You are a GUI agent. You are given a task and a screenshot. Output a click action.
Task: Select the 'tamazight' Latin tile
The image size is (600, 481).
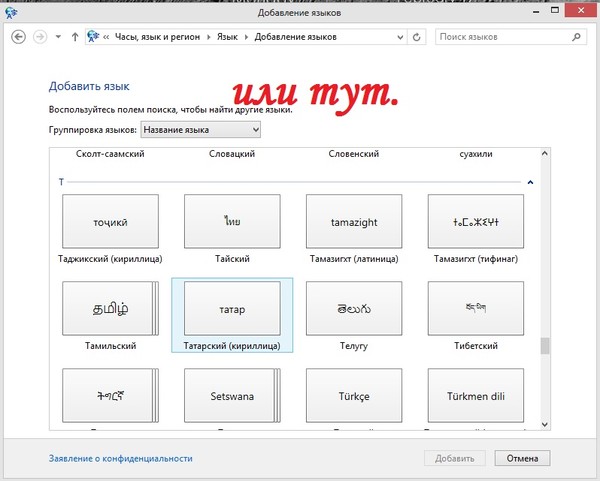(354, 222)
